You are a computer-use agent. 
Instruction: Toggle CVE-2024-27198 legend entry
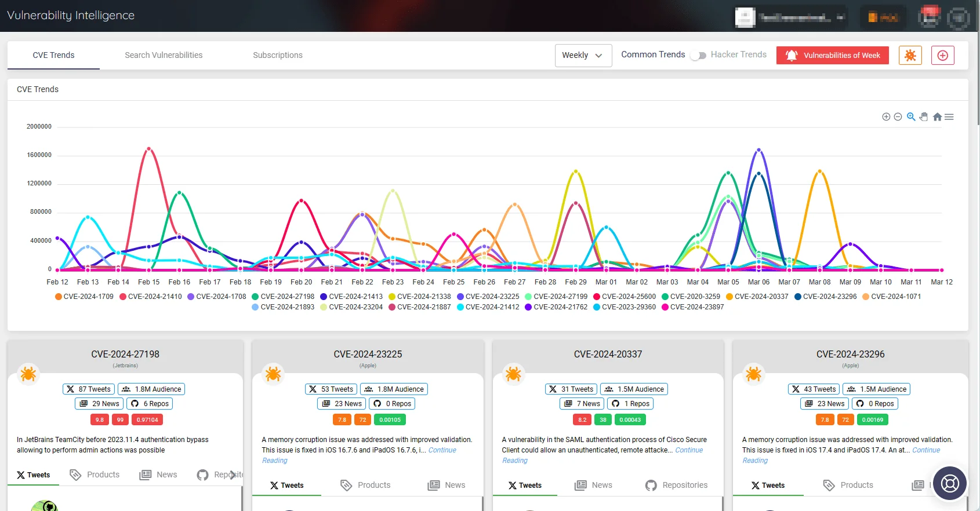click(x=284, y=297)
